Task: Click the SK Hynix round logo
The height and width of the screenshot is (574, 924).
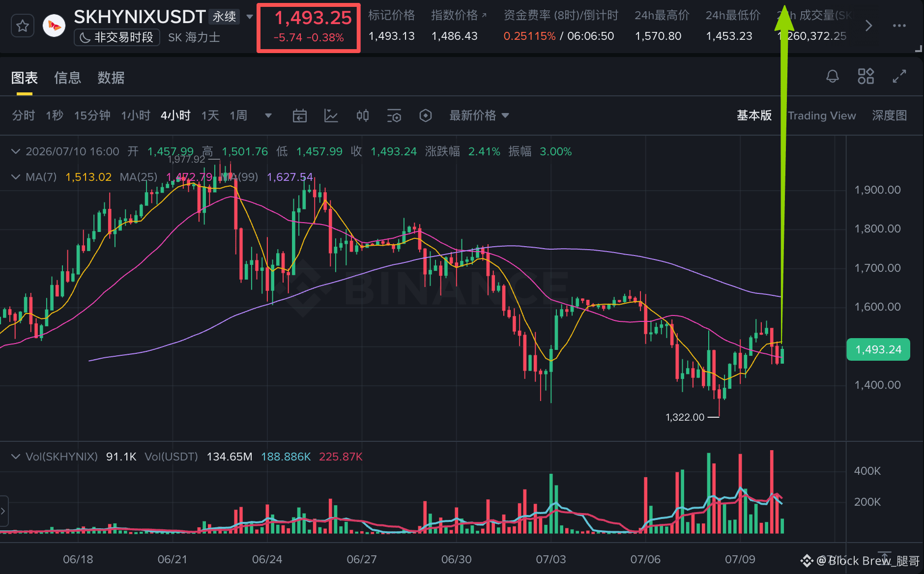Action: click(54, 26)
